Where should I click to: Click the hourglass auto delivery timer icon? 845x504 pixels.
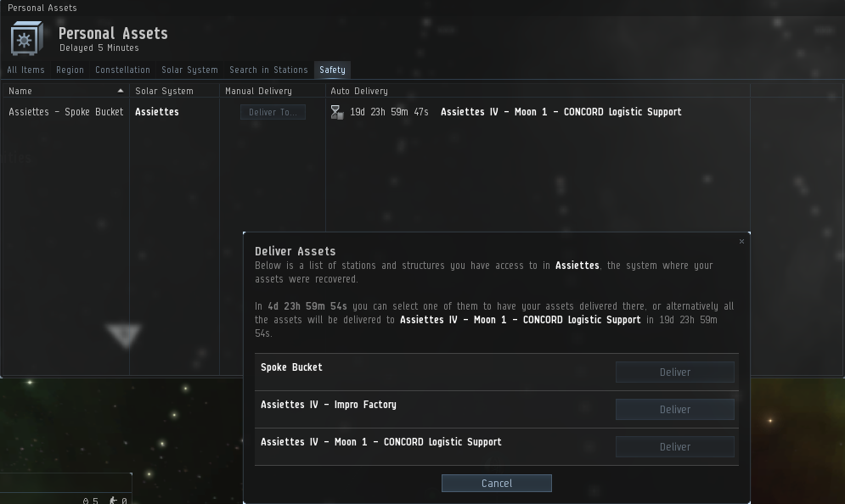point(337,112)
